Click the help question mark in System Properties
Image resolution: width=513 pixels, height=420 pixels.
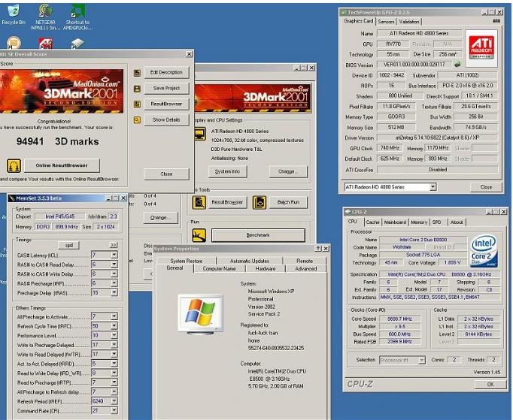[x=318, y=249]
